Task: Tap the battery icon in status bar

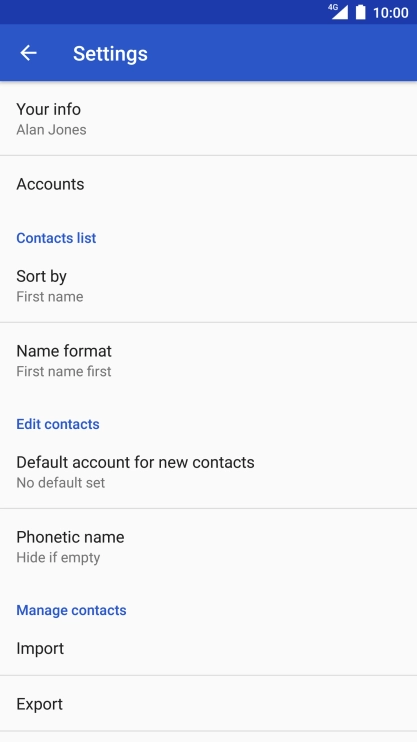Action: [x=361, y=12]
